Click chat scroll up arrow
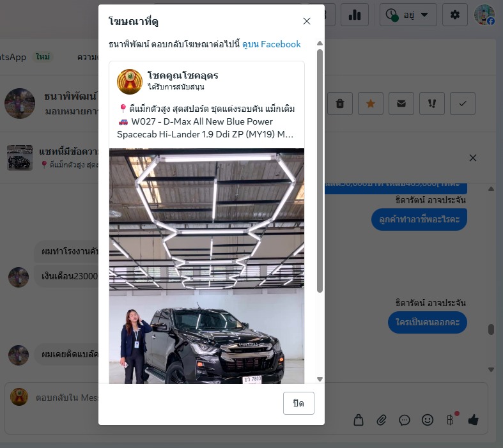The width and height of the screenshot is (503, 448). 491,189
